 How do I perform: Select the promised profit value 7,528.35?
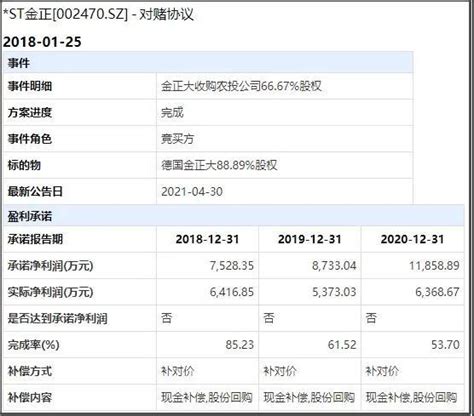point(232,266)
